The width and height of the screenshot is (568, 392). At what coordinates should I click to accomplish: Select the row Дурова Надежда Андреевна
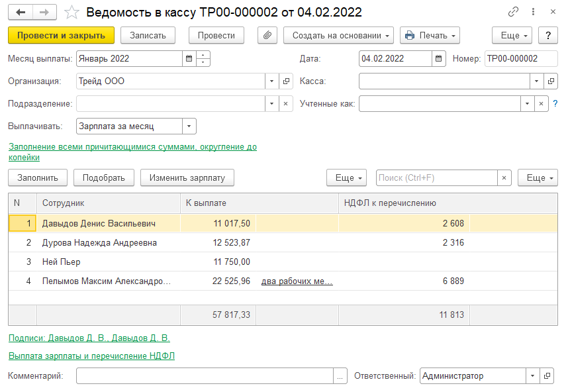(283, 242)
